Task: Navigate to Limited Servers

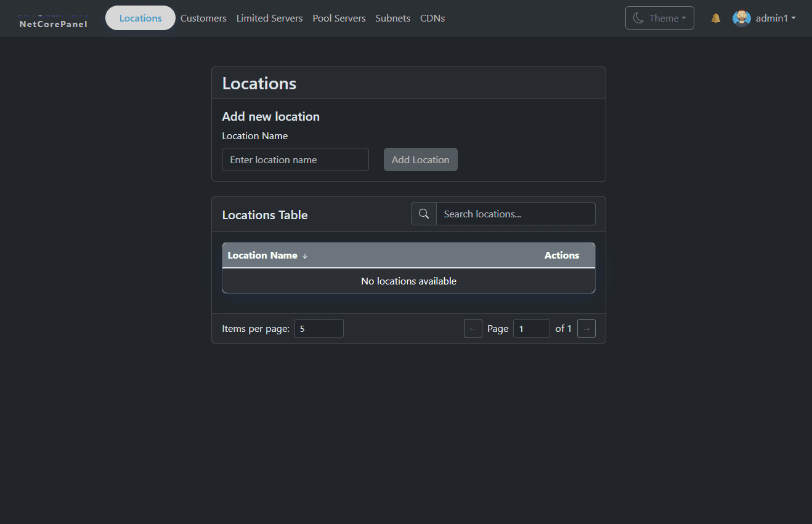Action: pos(269,18)
